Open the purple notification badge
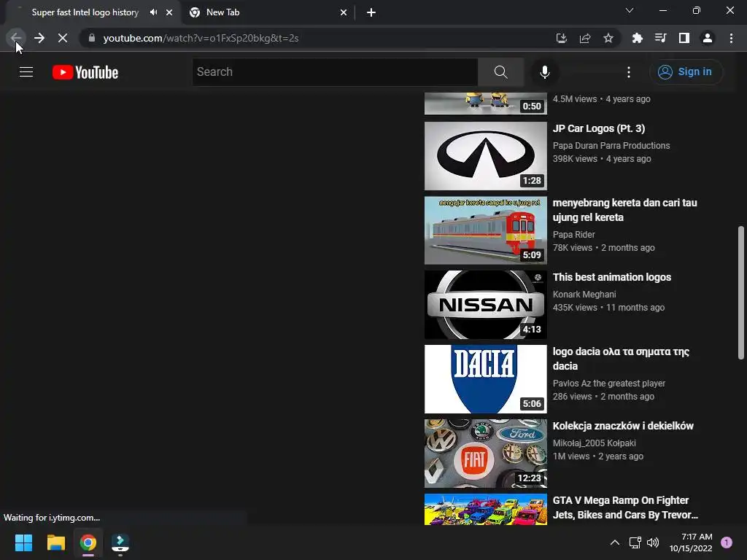 727,542
